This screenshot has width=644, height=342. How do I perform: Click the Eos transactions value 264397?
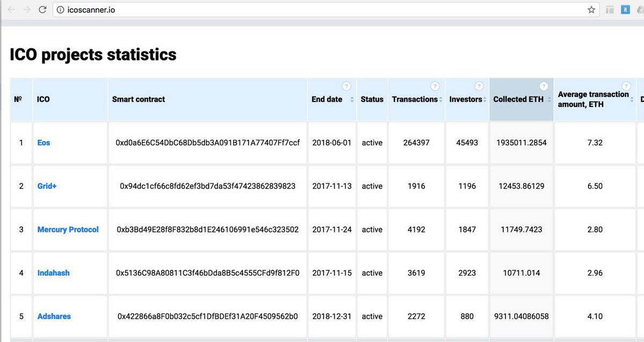tap(416, 143)
